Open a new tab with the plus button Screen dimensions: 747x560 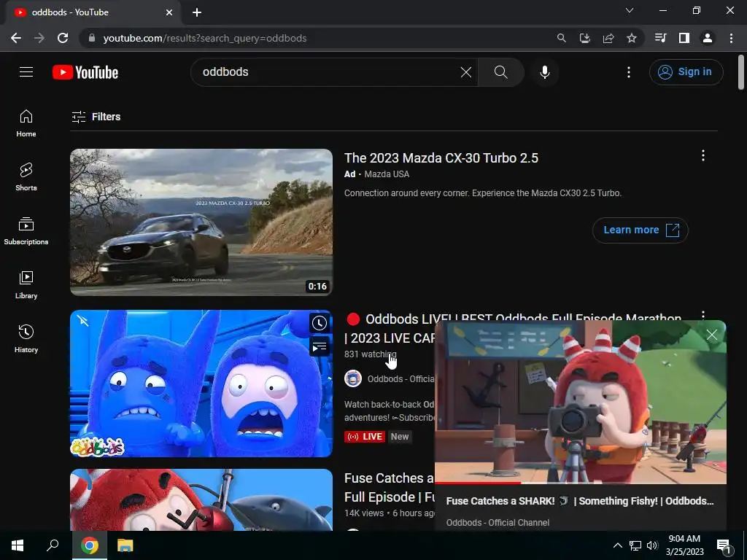(x=197, y=12)
